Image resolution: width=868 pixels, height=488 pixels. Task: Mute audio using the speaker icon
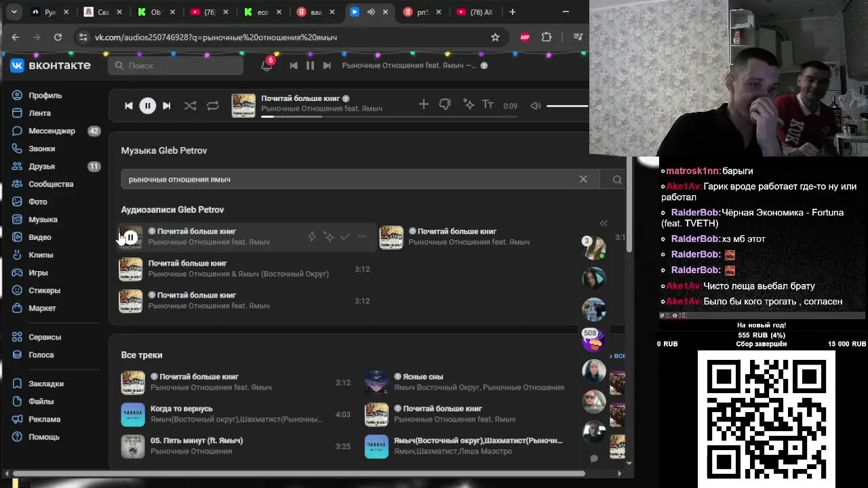pos(536,106)
